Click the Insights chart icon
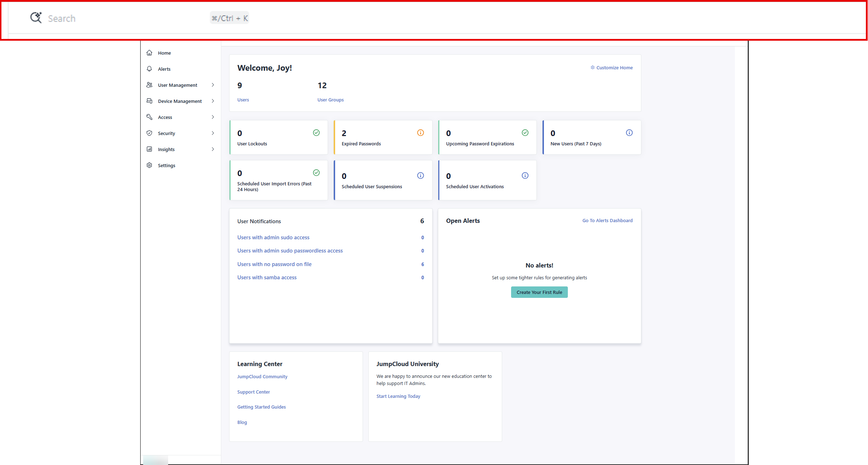Viewport: 868px width, 465px height. coord(150,149)
